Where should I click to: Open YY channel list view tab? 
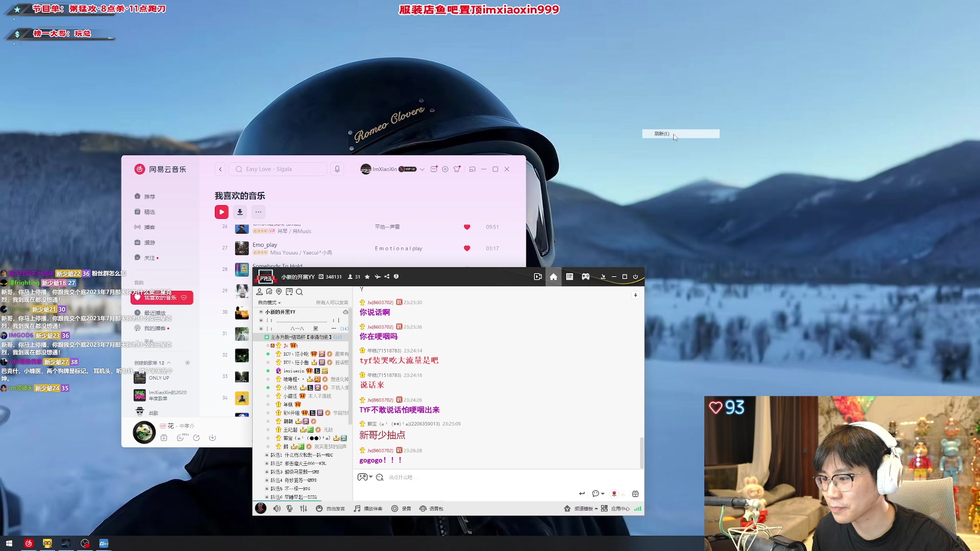[x=570, y=277]
